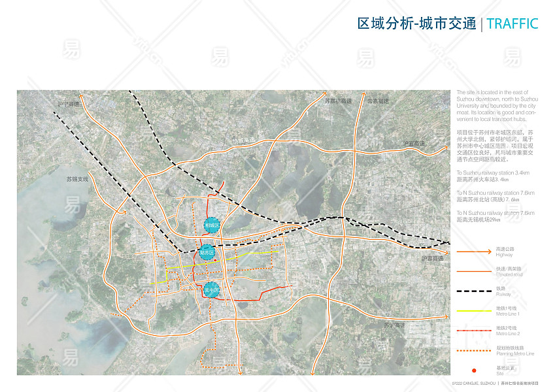Click the black dashed Railway legend sample

pyautogui.click(x=474, y=291)
